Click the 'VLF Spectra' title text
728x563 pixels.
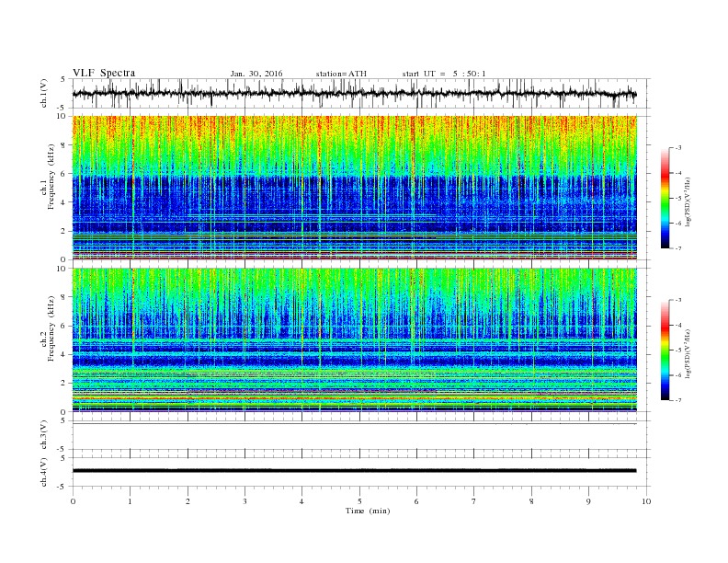pos(104,73)
